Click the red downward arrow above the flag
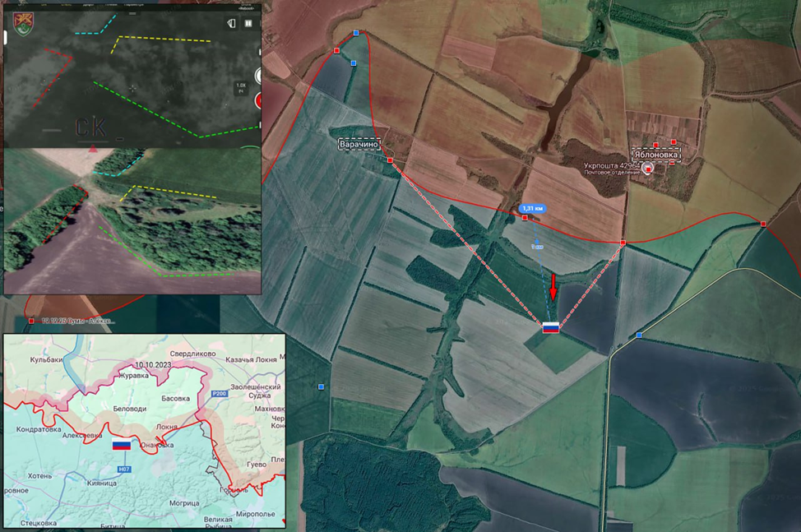801x532 pixels. point(553,288)
